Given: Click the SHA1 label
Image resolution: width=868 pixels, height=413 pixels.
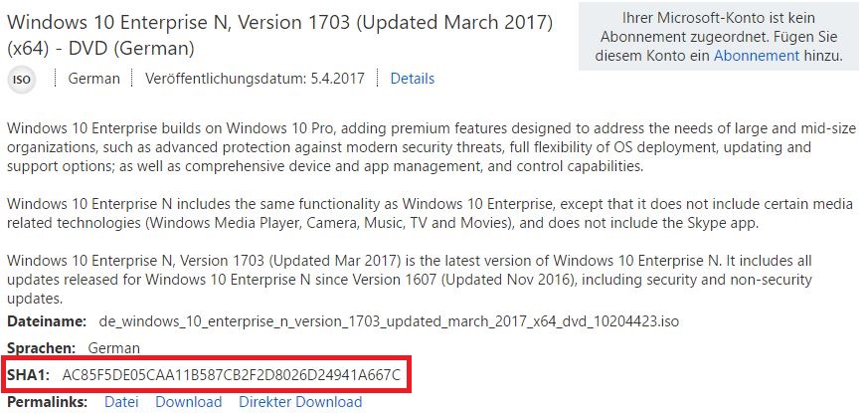Looking at the screenshot, I should click(x=29, y=375).
